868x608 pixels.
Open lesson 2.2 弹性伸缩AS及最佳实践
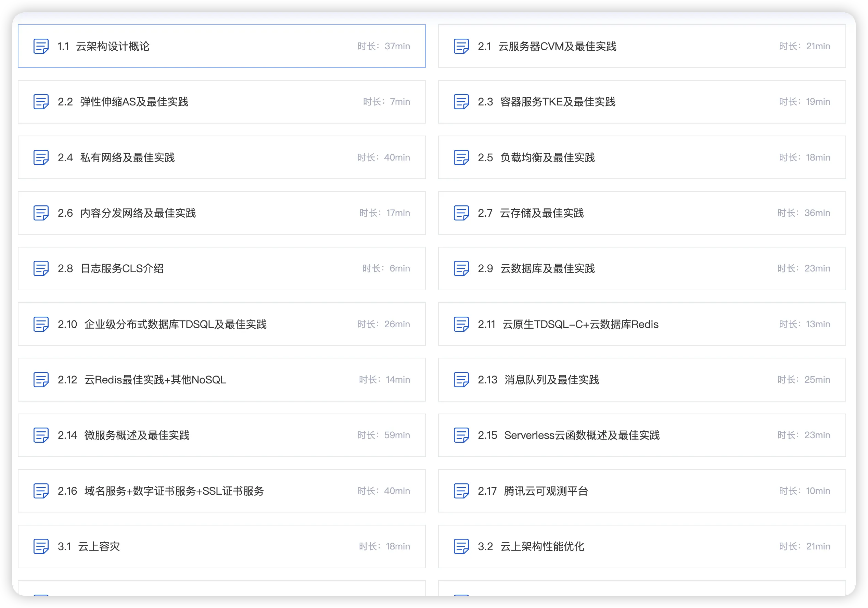click(221, 102)
